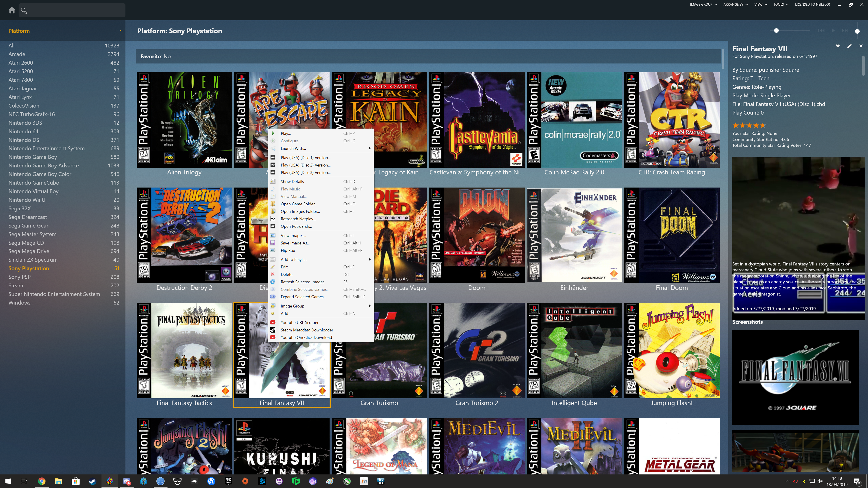868x488 pixels.
Task: Launch Google Chrome from the taskbar
Action: [41, 481]
